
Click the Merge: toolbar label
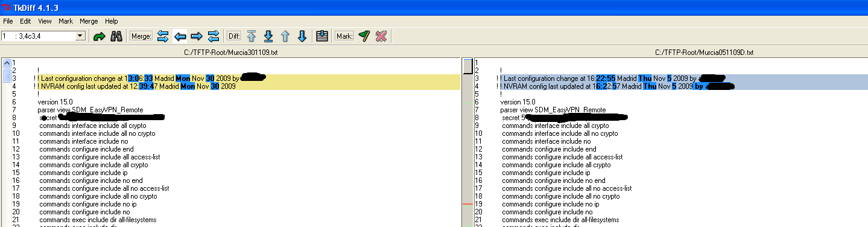point(141,36)
